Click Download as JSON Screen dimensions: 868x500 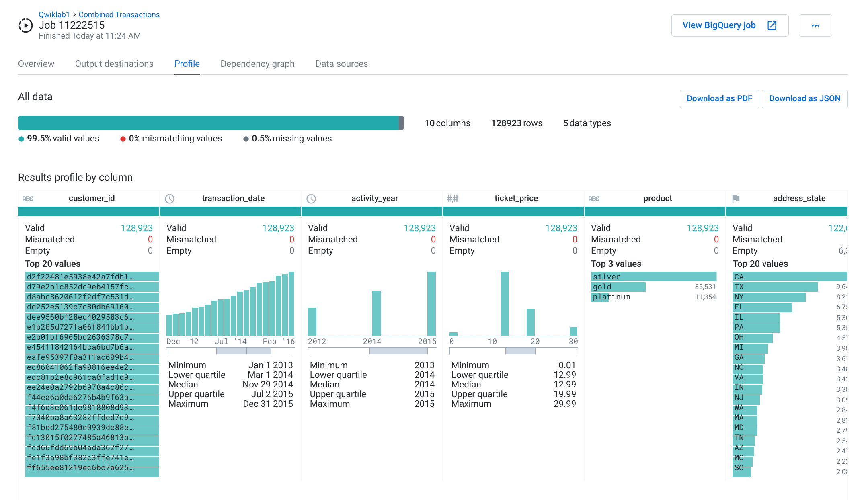pos(804,98)
